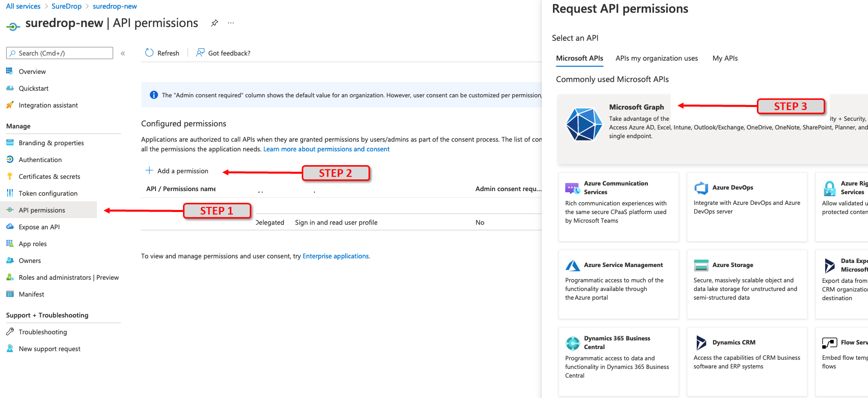Screen dimensions: 868x398
Task: Pin the API permissions page
Action: tap(215, 23)
